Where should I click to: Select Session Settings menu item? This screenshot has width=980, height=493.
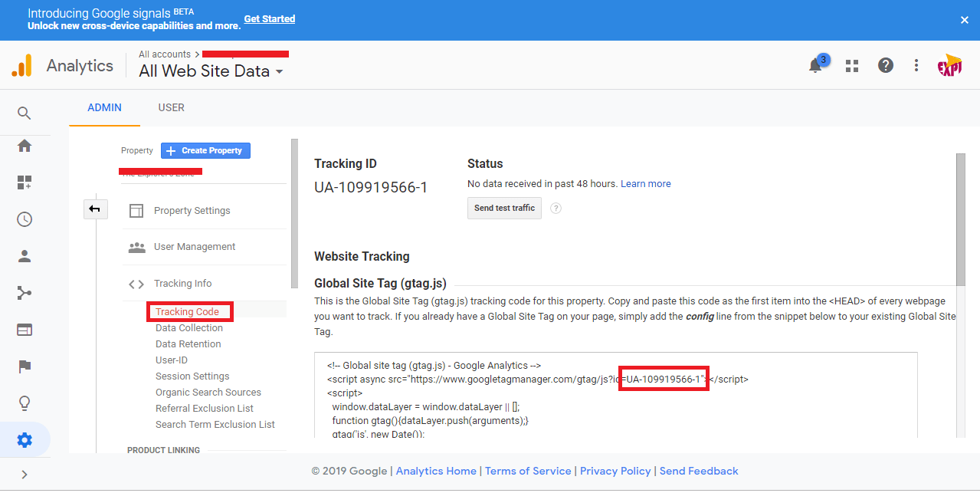(192, 376)
